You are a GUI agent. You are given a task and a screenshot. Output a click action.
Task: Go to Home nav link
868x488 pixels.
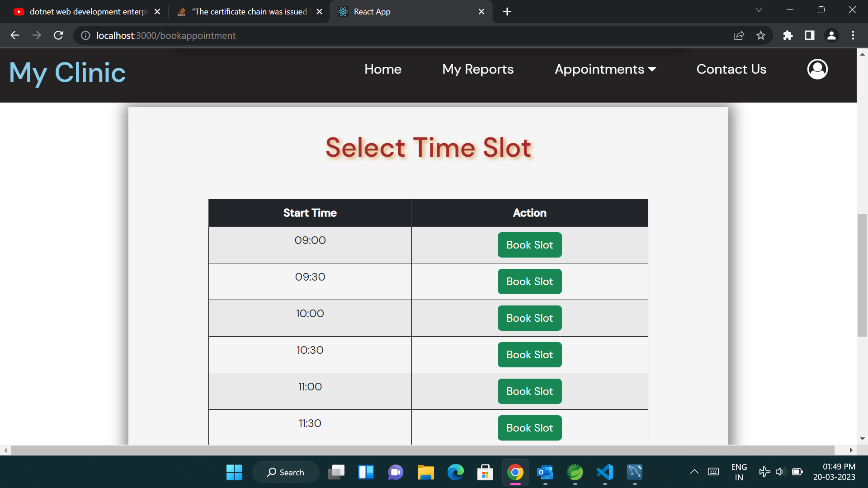pos(383,69)
